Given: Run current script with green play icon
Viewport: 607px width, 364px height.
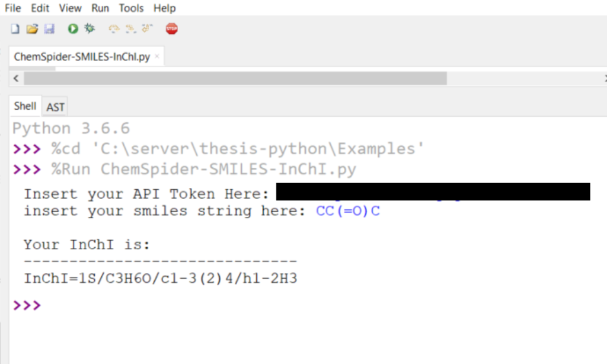Looking at the screenshot, I should tap(73, 28).
